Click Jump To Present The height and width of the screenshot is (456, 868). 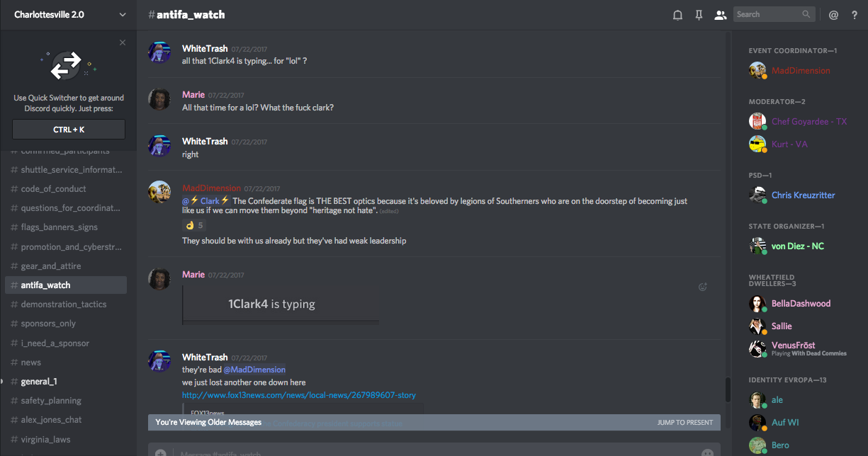point(684,423)
